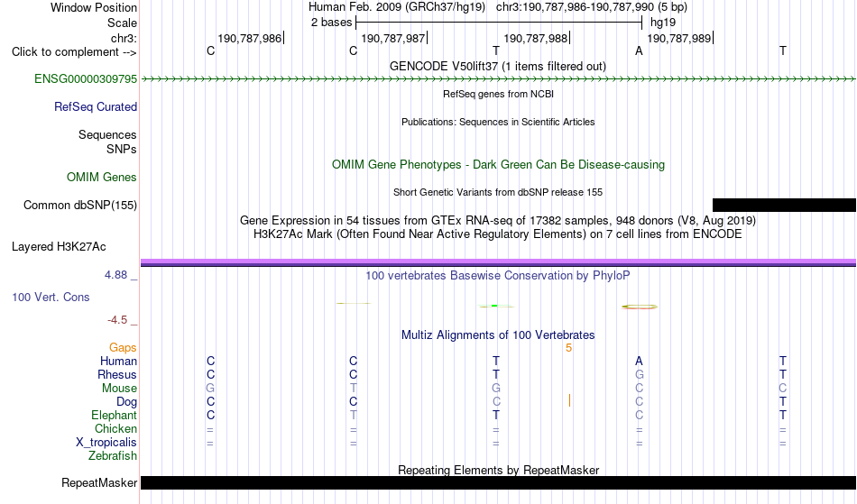Select the RepeatMasker track label
This screenshot has height=504, width=857.
pos(99,483)
